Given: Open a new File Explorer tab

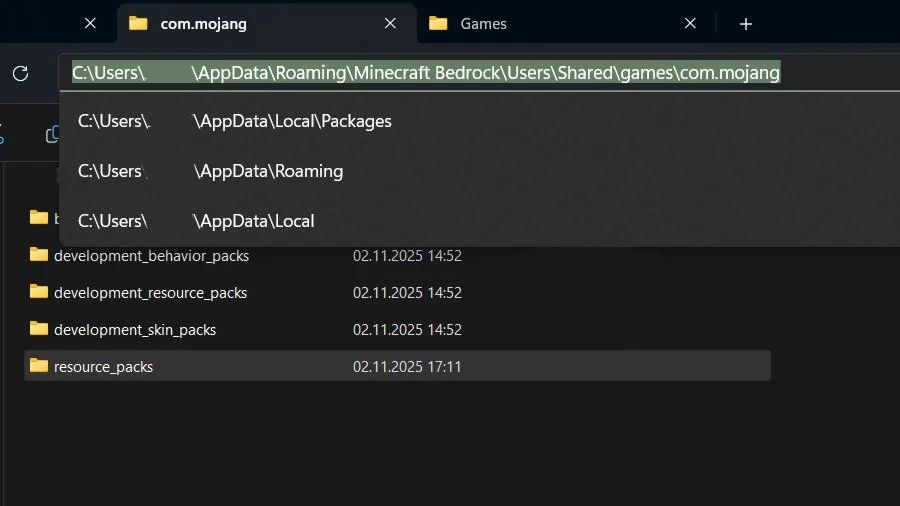Looking at the screenshot, I should point(745,24).
